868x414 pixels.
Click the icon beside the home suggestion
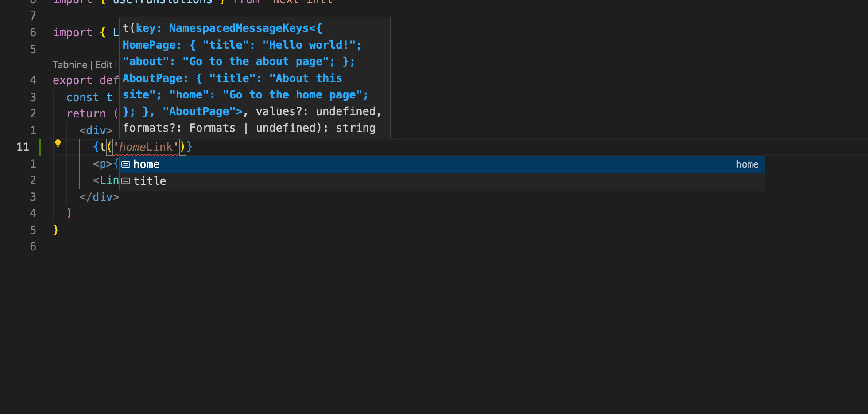pos(126,164)
